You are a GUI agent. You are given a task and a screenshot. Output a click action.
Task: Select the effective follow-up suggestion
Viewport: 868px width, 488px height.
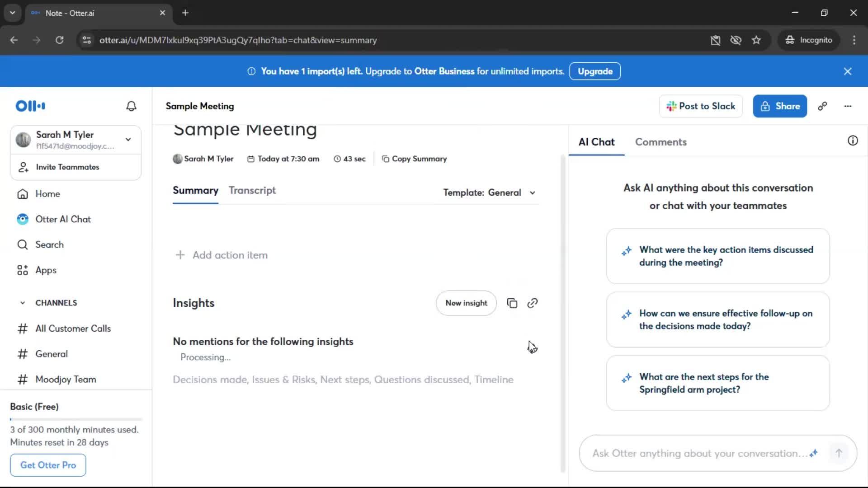(x=718, y=320)
